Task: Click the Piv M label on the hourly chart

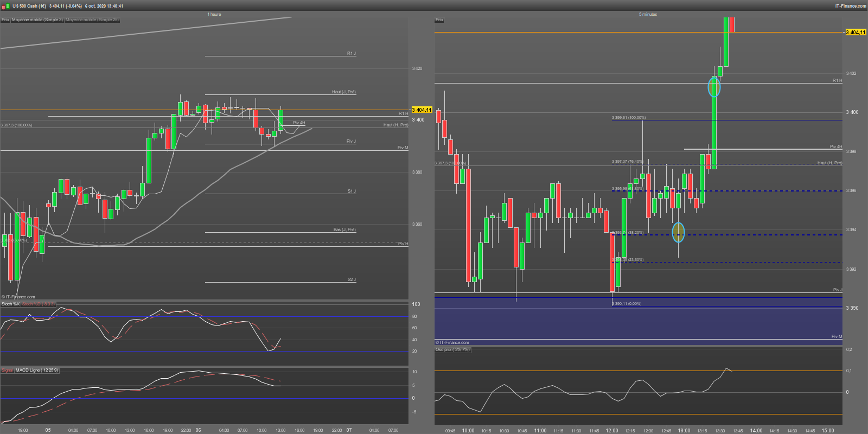Action: point(403,148)
